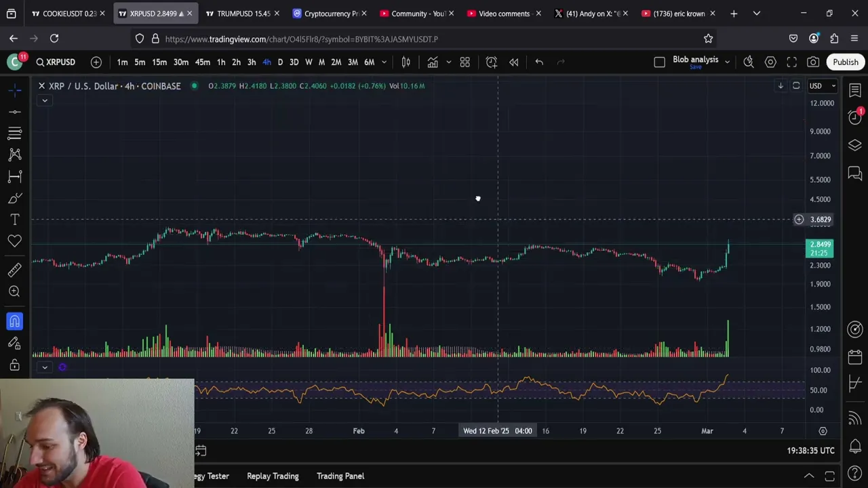The image size is (868, 488).
Task: Open the notifications bell panel
Action: click(855, 446)
